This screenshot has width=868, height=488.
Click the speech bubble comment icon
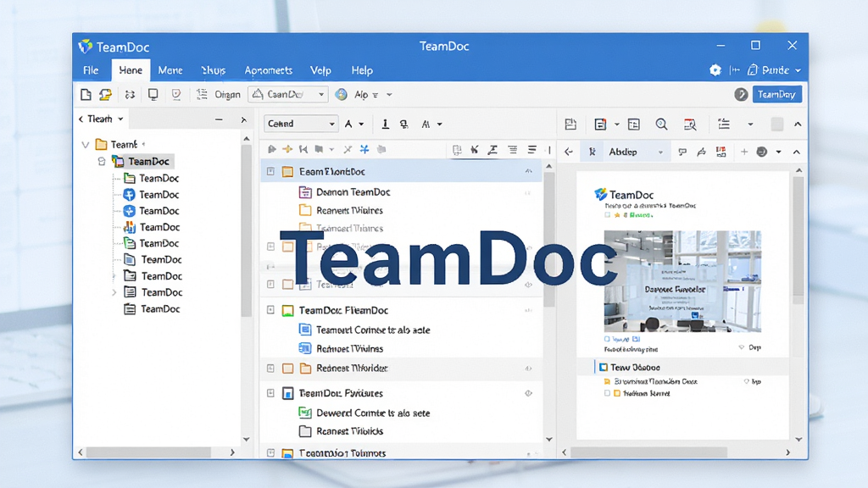point(682,152)
